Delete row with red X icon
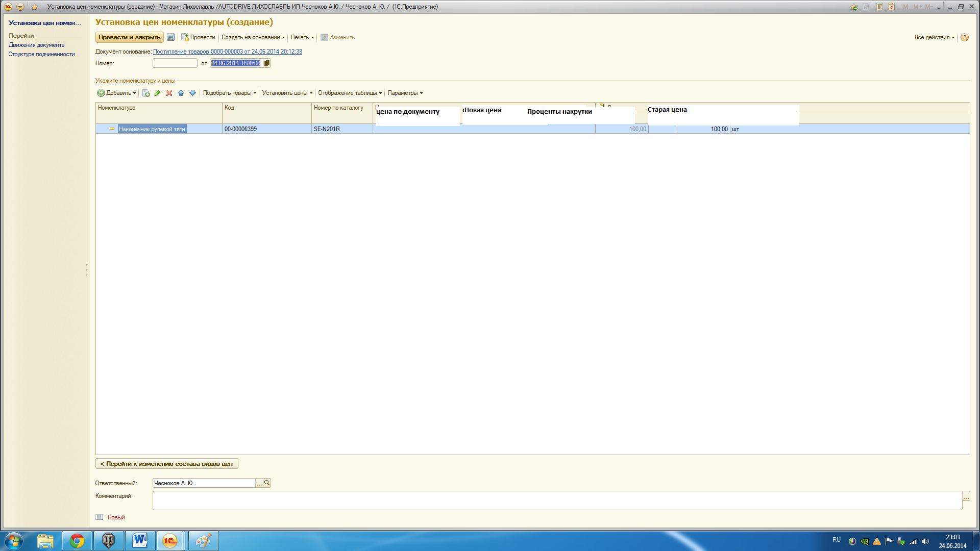Screen dimensions: 980x551 (x=169, y=93)
